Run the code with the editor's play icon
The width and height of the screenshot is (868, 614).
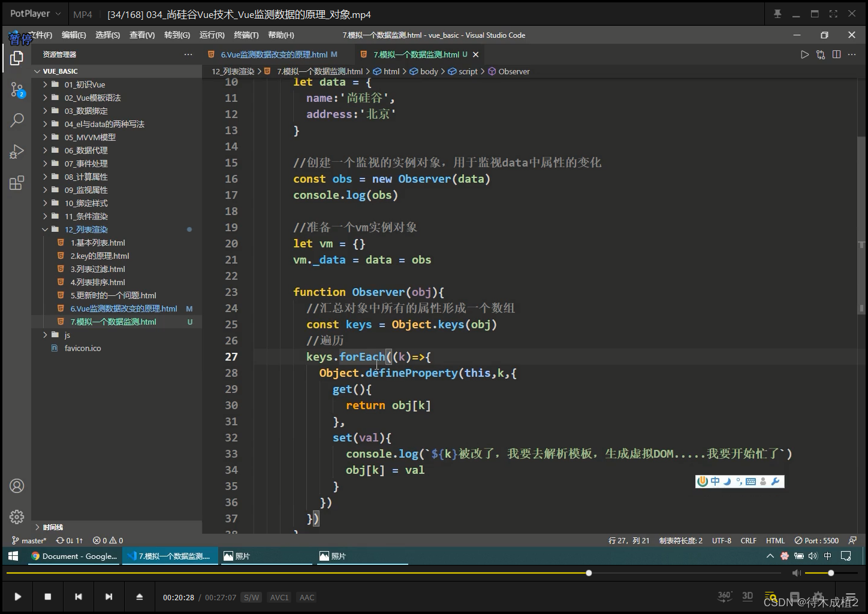tap(804, 55)
